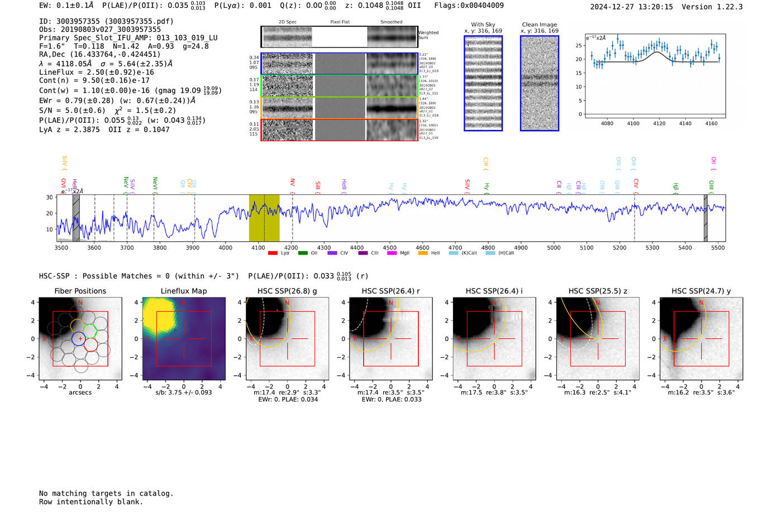Click the magenta MgII legend swatch
Image resolution: width=782 pixels, height=532 pixels.
point(392,253)
